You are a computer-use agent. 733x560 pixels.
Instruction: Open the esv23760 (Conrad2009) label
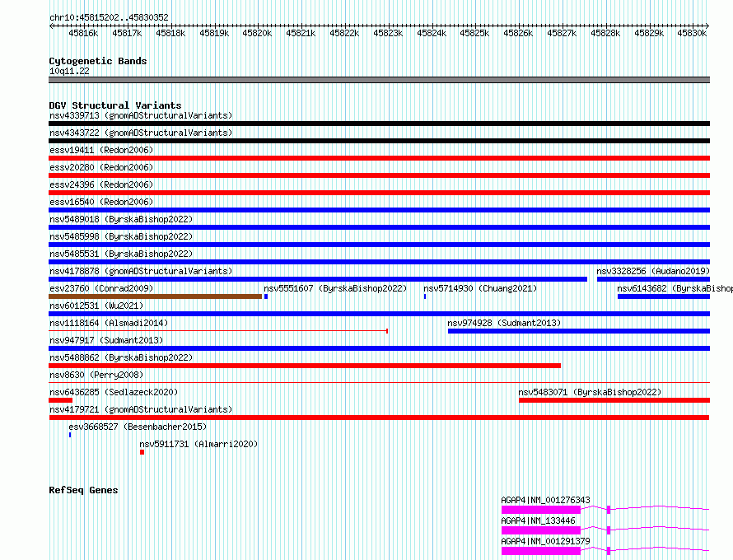[x=101, y=288]
